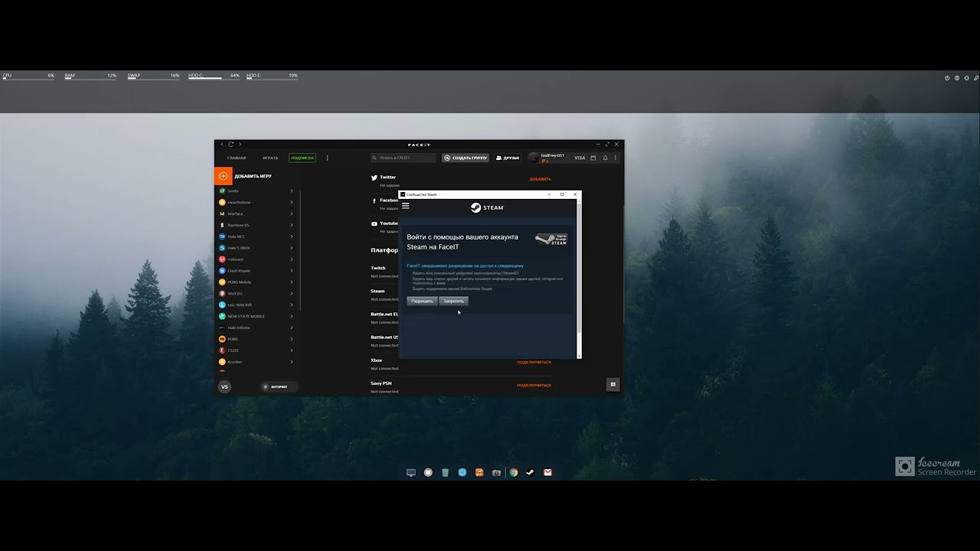Open the Steam hamburger menu
The height and width of the screenshot is (551, 980).
click(405, 206)
